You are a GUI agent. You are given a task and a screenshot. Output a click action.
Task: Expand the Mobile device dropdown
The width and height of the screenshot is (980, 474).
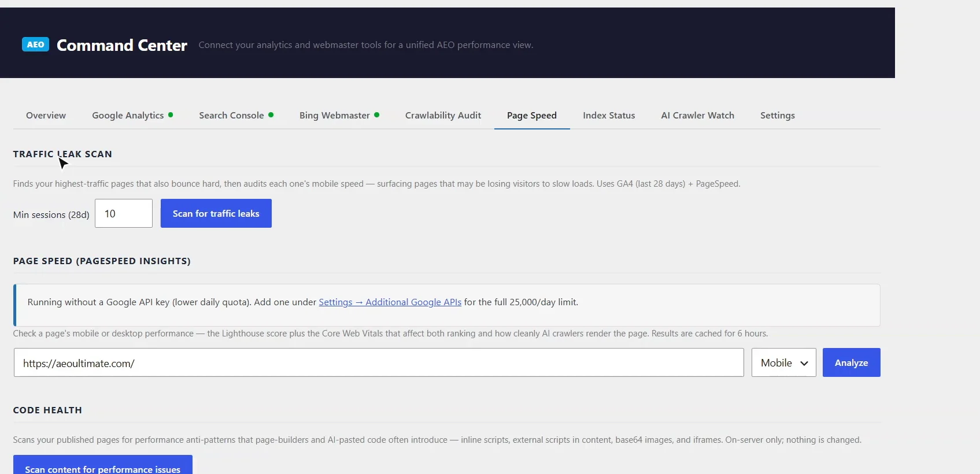783,362
